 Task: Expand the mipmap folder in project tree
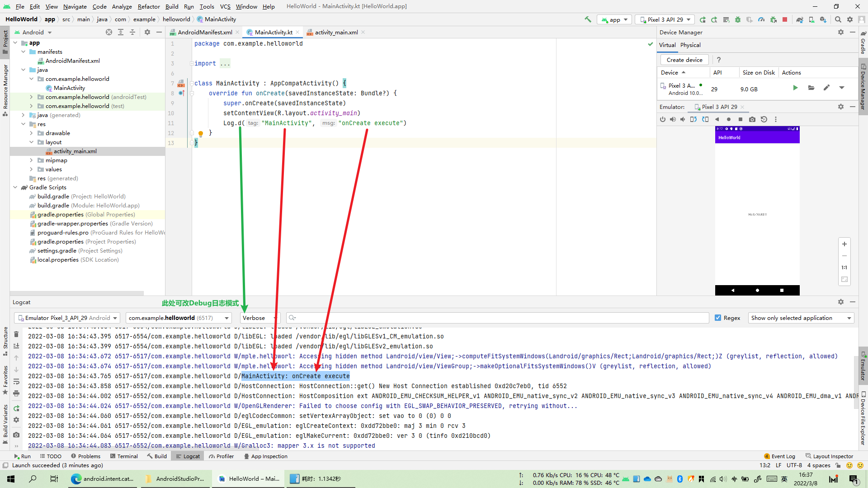[x=31, y=160]
